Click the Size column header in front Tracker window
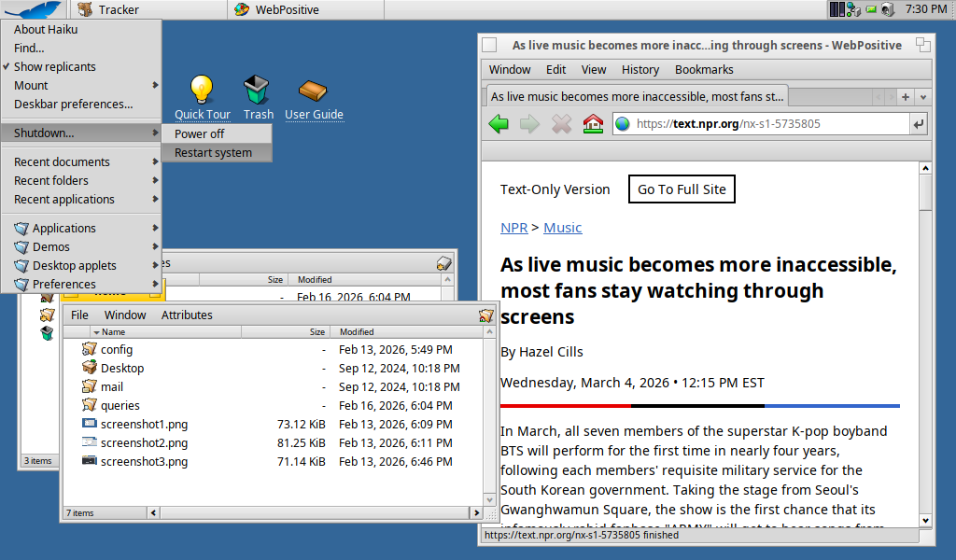This screenshot has height=560, width=956. (286, 332)
